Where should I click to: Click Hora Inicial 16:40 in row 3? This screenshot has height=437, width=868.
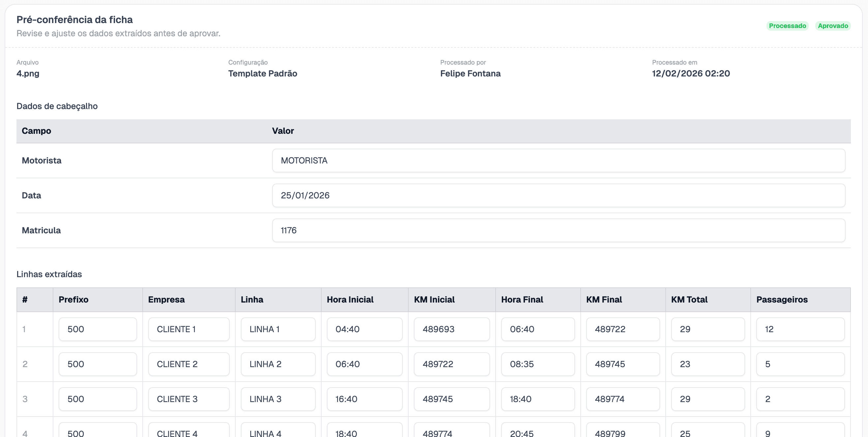[364, 399]
